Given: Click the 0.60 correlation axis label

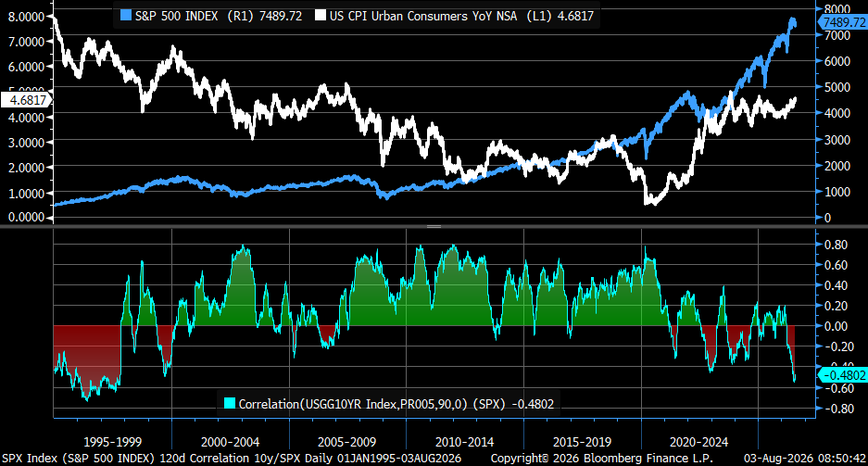Looking at the screenshot, I should 836,265.
